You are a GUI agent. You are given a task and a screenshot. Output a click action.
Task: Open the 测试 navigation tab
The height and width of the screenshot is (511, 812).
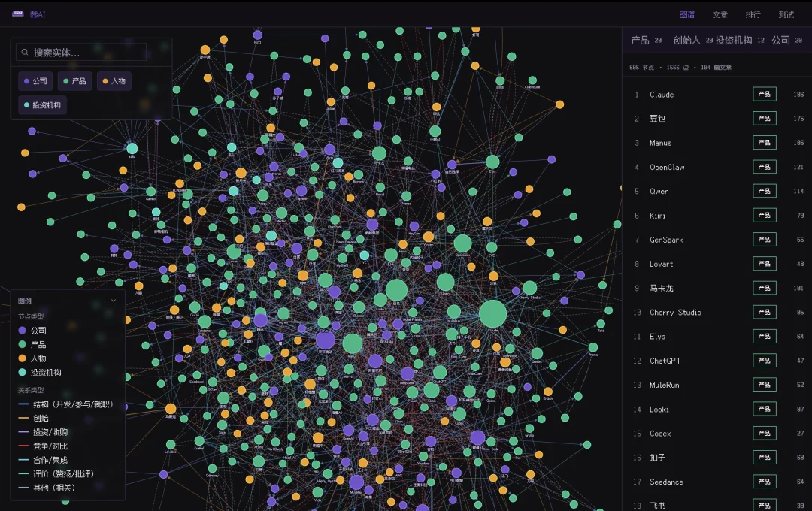click(x=786, y=14)
